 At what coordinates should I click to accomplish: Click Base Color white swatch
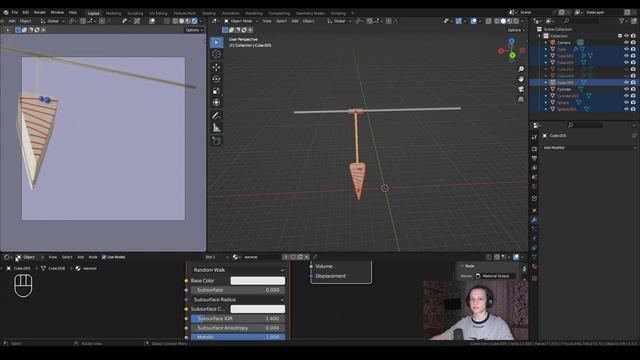(258, 280)
